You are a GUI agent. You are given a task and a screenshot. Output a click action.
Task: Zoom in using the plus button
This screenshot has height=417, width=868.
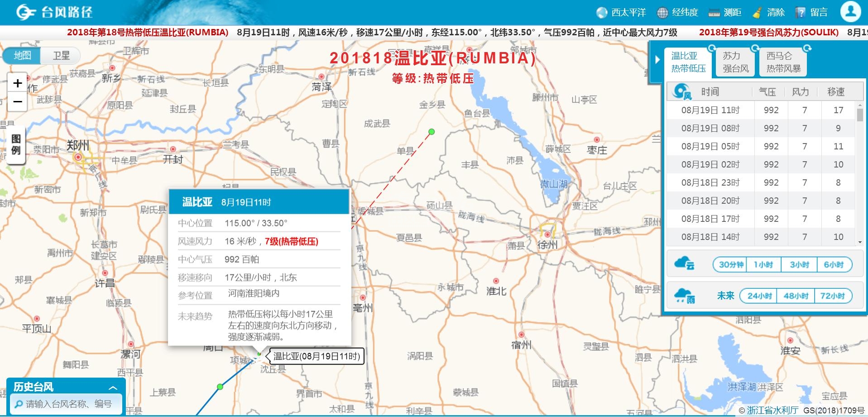[18, 83]
